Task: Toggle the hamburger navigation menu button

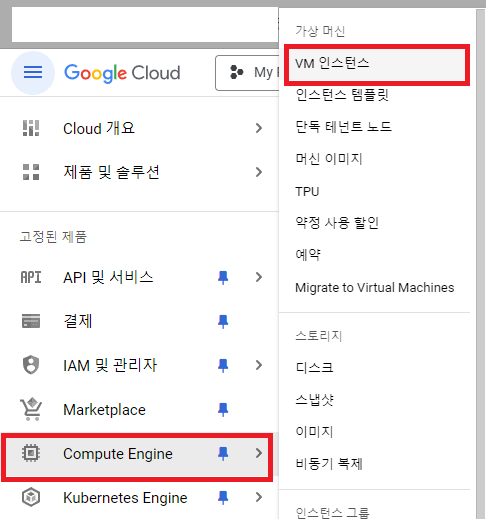Action: (33, 72)
